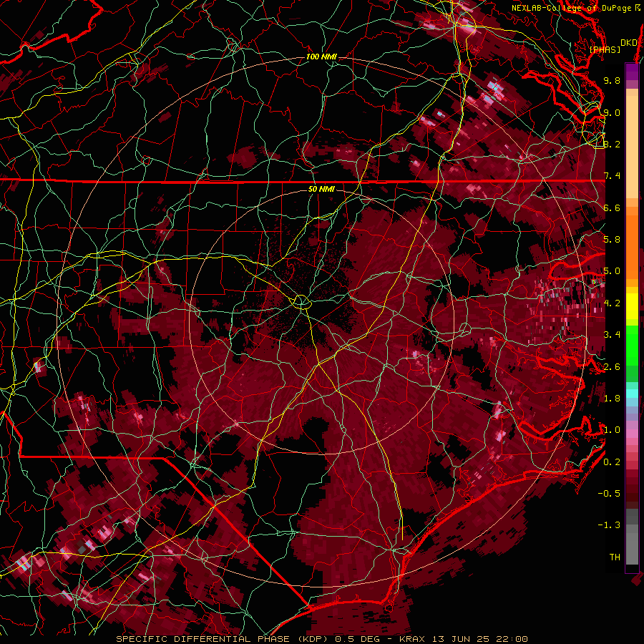Click the gray segment of the color bar
The height and width of the screenshot is (644, 644).
[x=632, y=536]
